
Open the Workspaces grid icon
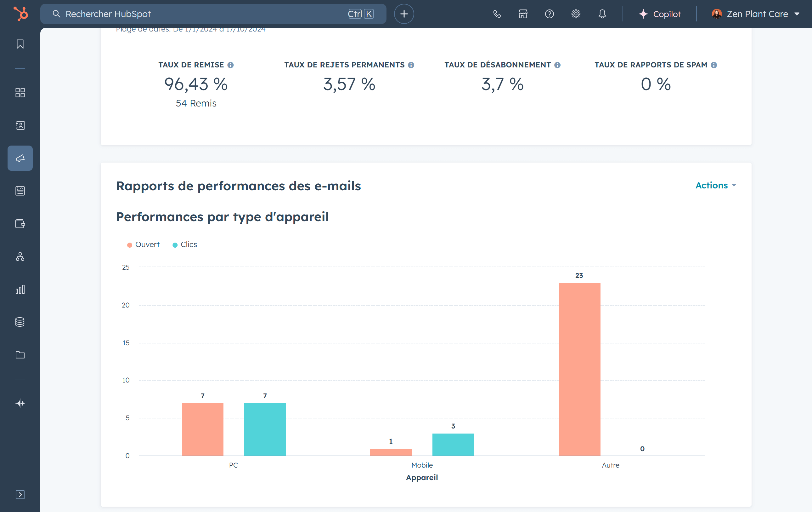pyautogui.click(x=20, y=93)
